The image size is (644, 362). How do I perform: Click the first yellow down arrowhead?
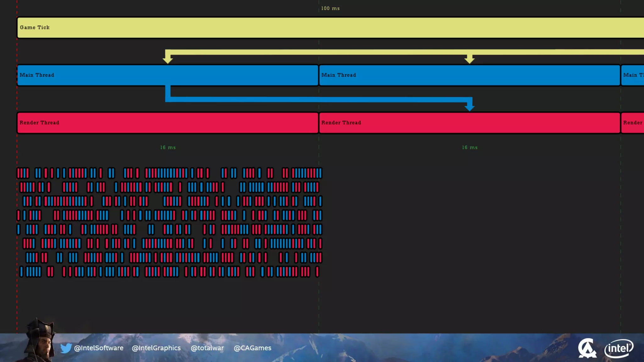click(168, 59)
